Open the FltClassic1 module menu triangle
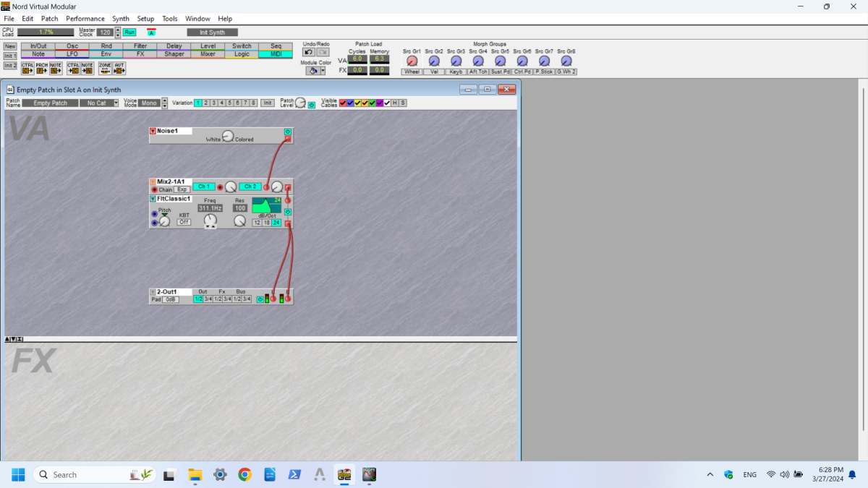The width and height of the screenshot is (868, 488). click(153, 198)
